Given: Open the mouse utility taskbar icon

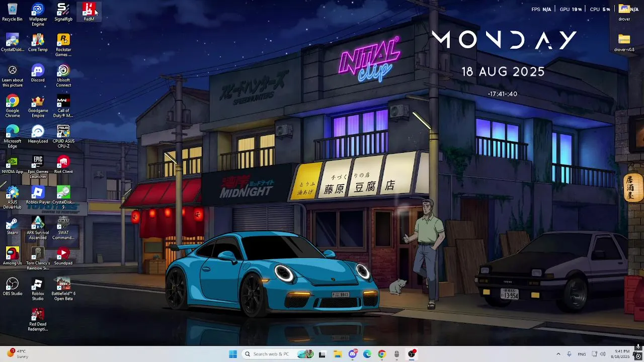Looking at the screenshot, I should [396, 354].
